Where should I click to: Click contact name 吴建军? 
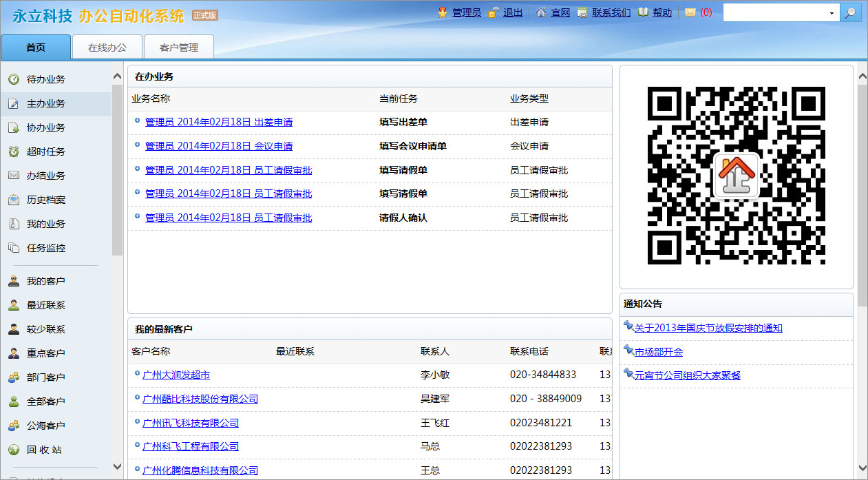435,399
